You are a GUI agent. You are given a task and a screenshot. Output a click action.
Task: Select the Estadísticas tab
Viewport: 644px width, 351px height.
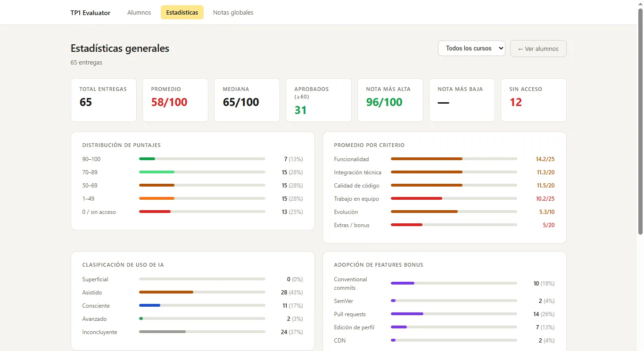182,13
